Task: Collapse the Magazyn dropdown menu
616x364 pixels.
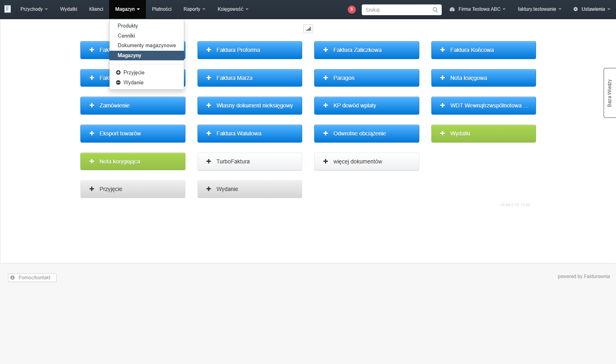Action: 128,9
